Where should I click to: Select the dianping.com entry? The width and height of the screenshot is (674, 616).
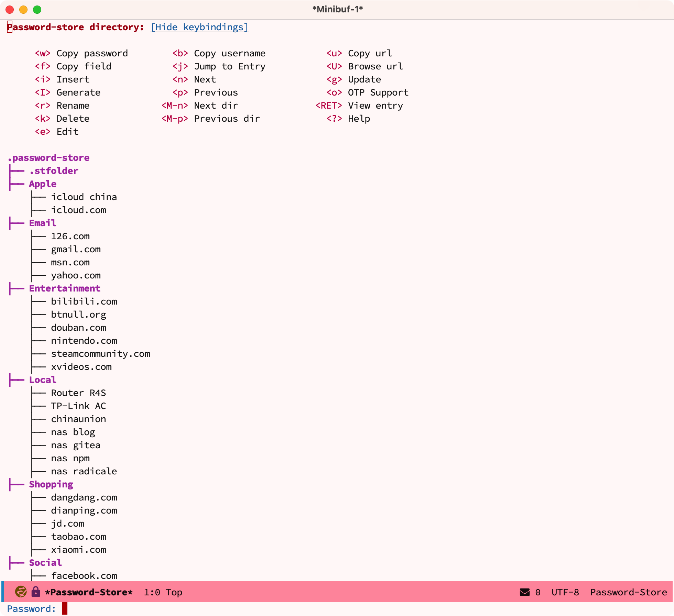pyautogui.click(x=84, y=510)
